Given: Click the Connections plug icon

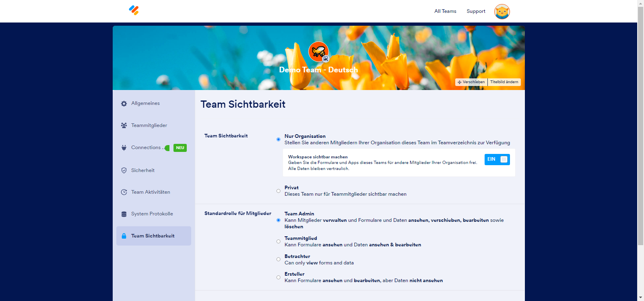Looking at the screenshot, I should coord(124,148).
